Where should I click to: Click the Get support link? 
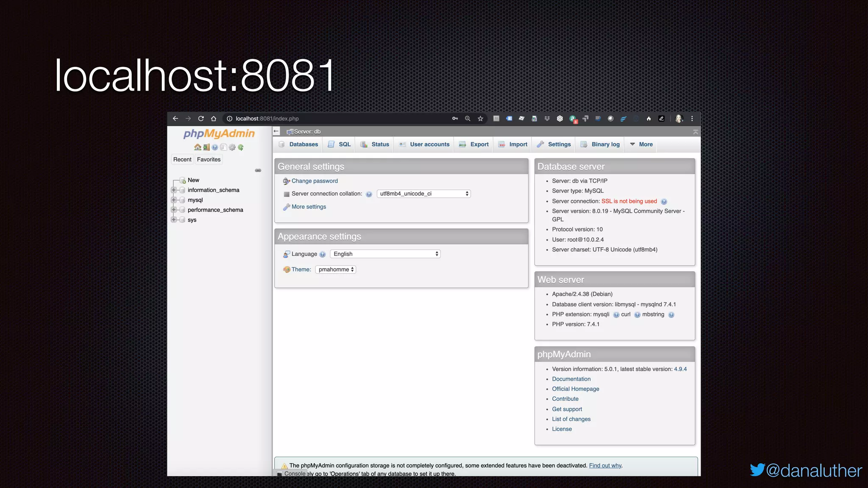coord(567,409)
